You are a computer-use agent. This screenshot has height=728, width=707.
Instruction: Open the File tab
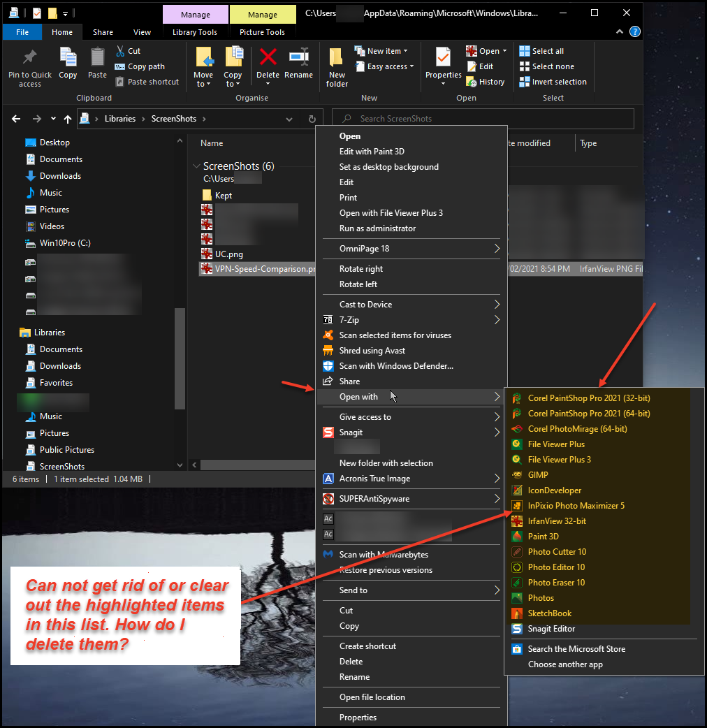pyautogui.click(x=22, y=32)
